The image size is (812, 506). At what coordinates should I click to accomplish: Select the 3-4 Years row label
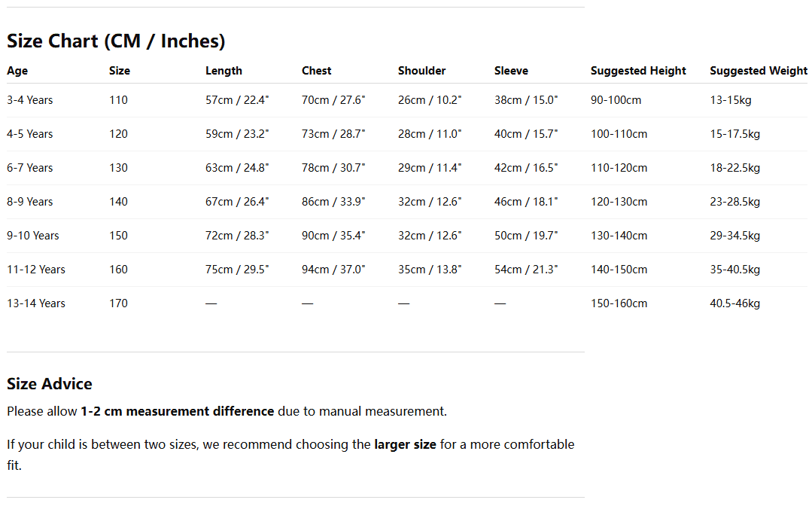[x=29, y=100]
